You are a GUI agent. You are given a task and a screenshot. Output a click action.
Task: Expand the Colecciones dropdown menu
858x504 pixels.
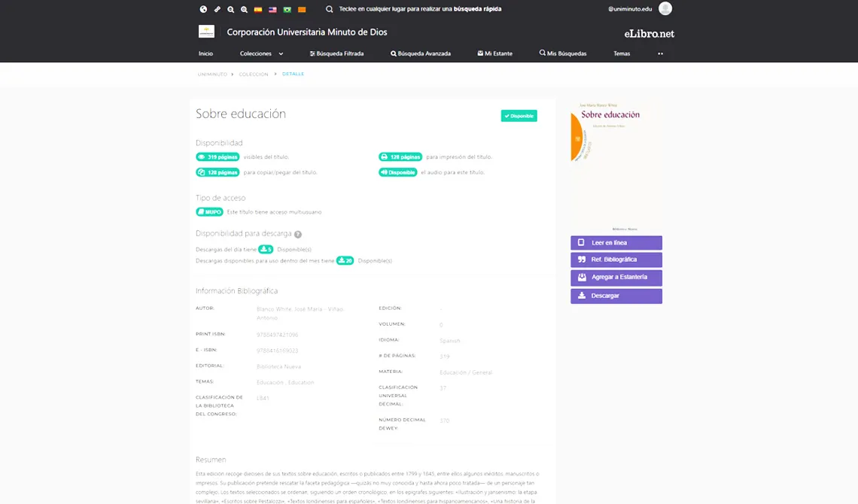coord(262,53)
